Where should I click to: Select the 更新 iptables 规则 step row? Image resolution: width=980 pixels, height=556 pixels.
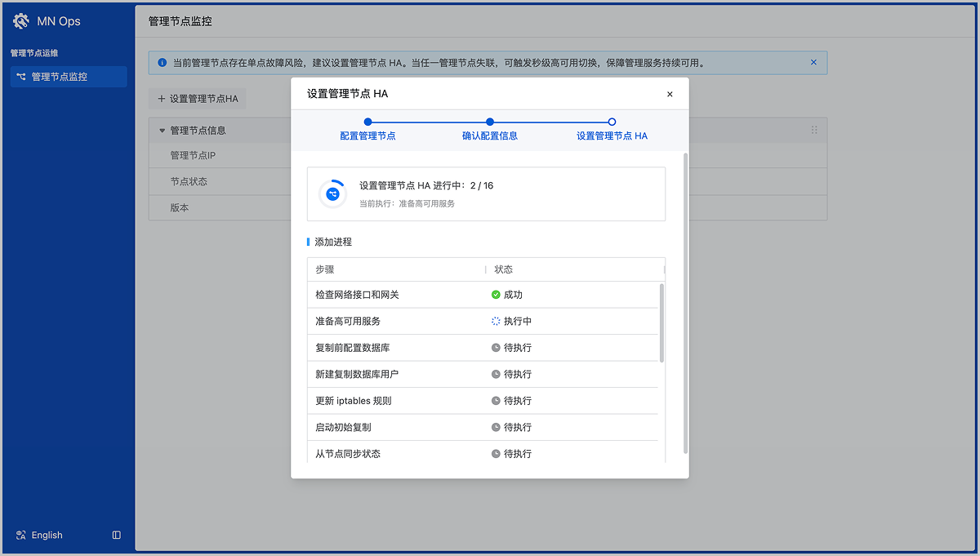coord(483,401)
